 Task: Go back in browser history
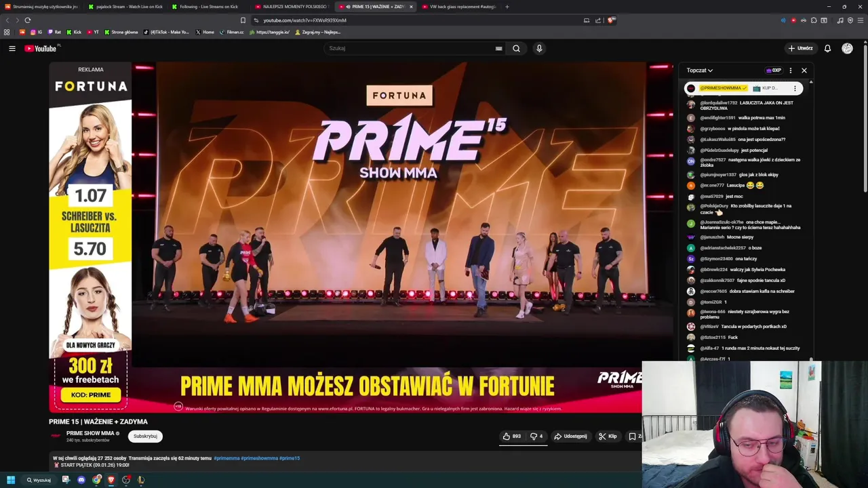click(7, 20)
